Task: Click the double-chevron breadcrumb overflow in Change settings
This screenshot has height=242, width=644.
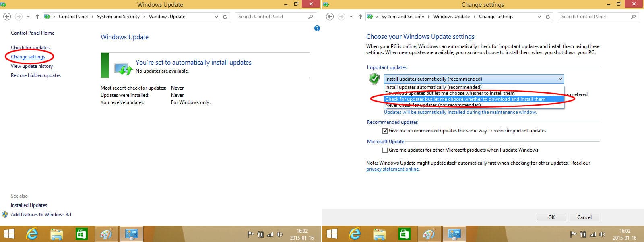Action: point(377,17)
